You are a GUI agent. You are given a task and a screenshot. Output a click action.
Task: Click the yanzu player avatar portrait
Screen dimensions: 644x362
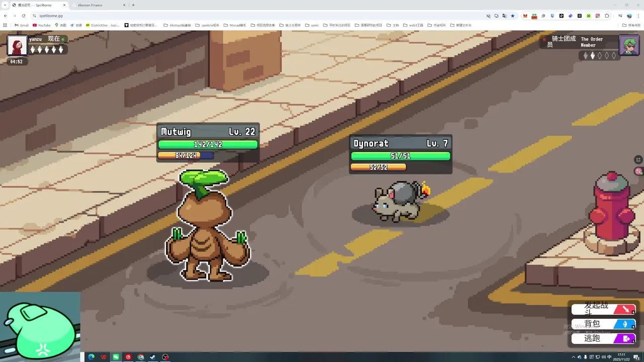pyautogui.click(x=17, y=45)
